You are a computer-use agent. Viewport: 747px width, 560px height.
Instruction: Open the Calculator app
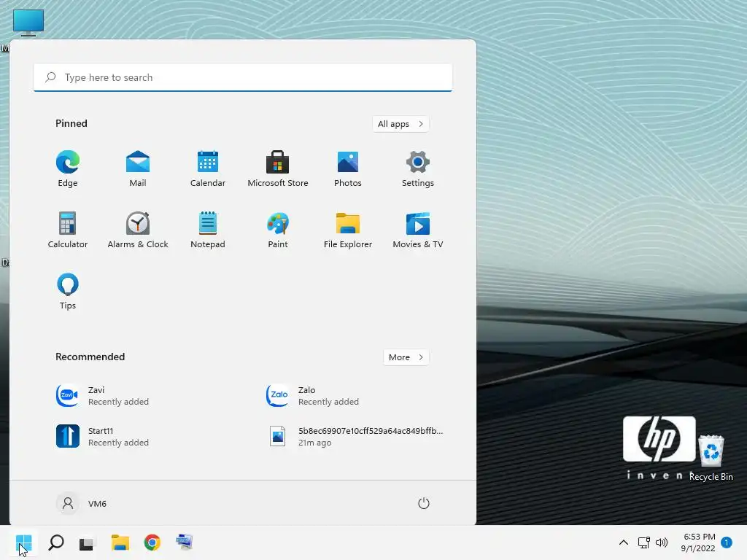click(68, 230)
